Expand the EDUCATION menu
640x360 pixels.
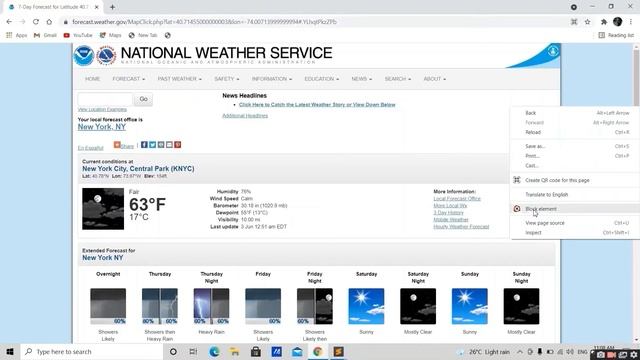tap(322, 79)
